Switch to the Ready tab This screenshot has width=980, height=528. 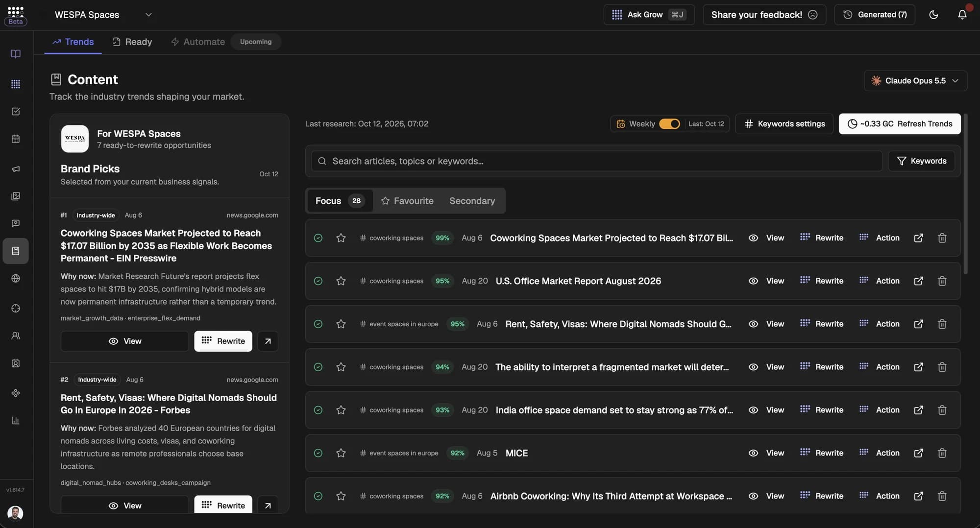click(132, 42)
